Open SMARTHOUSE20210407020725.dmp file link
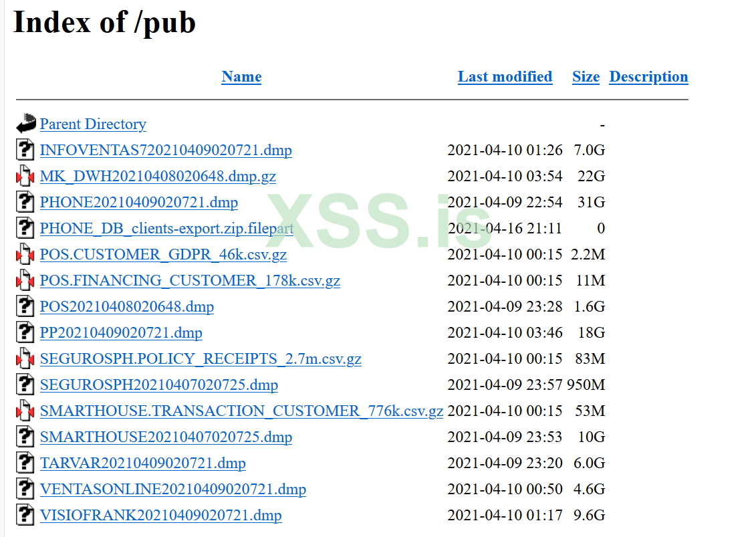This screenshot has height=537, width=756. tap(166, 437)
